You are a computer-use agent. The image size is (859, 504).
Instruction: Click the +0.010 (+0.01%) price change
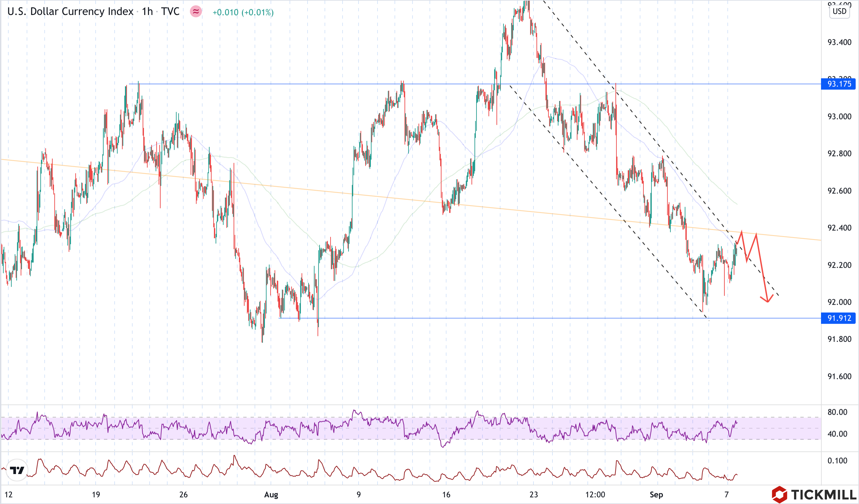243,12
